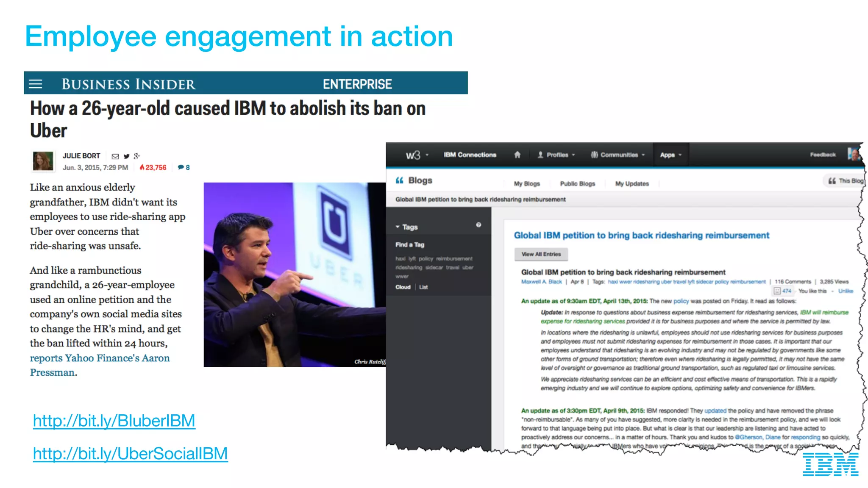Click the like smiley icon next to 474
Image resolution: width=868 pixels, height=488 pixels.
tap(777, 291)
